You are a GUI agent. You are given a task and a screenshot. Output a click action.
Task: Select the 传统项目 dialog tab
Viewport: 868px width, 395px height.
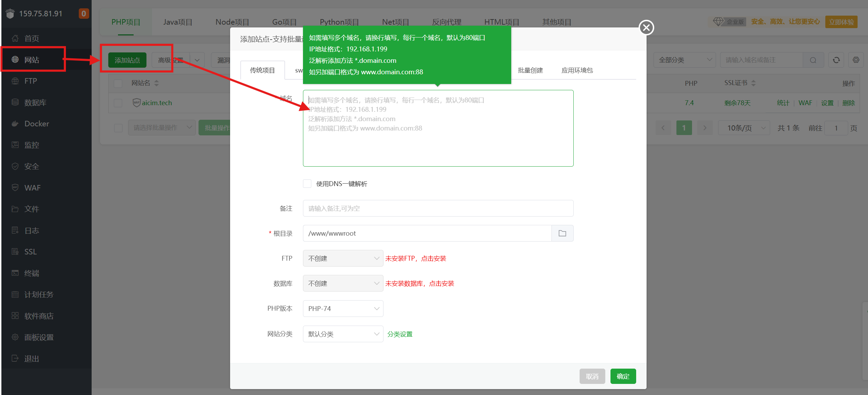click(262, 70)
